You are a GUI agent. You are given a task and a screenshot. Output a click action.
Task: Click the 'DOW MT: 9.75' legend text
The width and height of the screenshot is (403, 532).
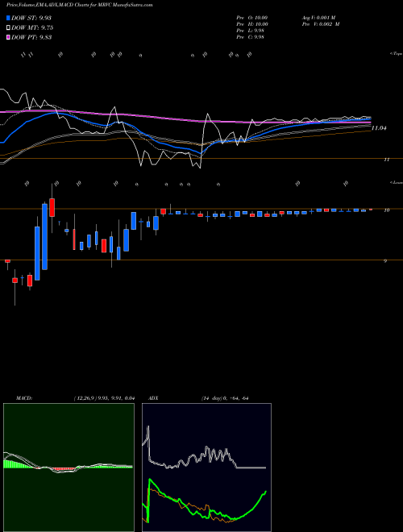32,28
